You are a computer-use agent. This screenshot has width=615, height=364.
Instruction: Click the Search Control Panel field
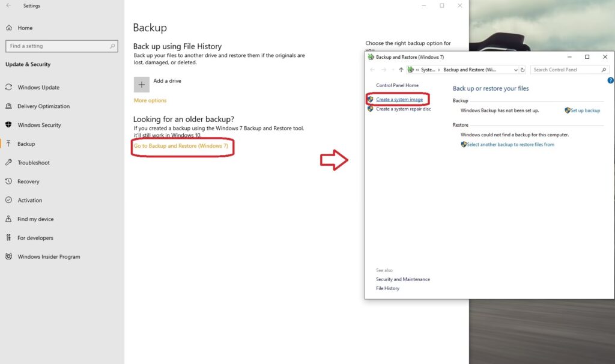[x=566, y=70]
